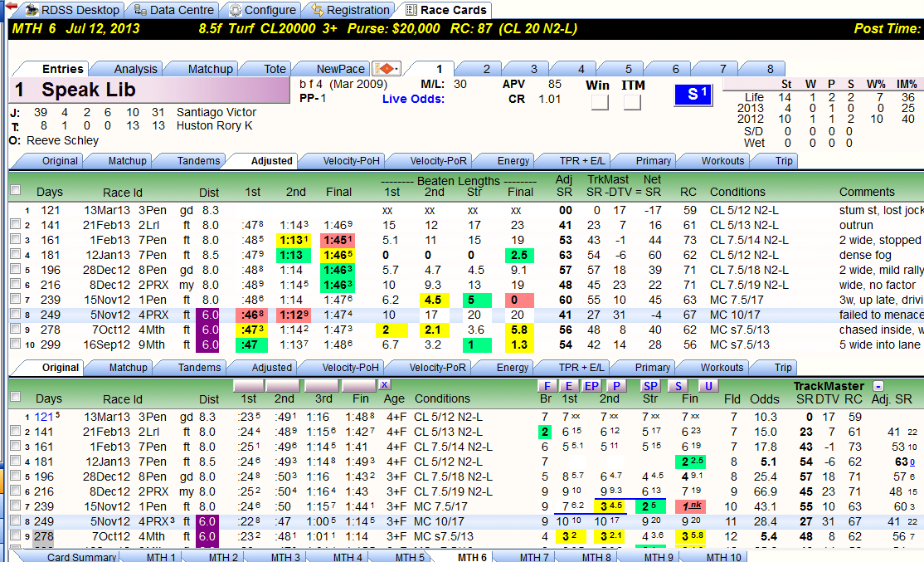This screenshot has width=924, height=562.
Task: Check the 8Dec12 2PRX row in TrackMaster table
Action: coord(15,491)
